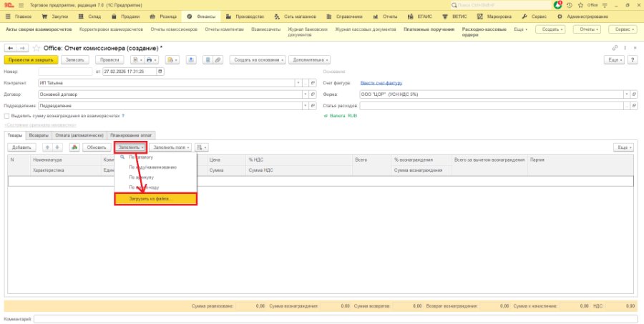Open the Создать dropdown in the Финансы panel
Screen dimensions: 644x324
(550, 29)
